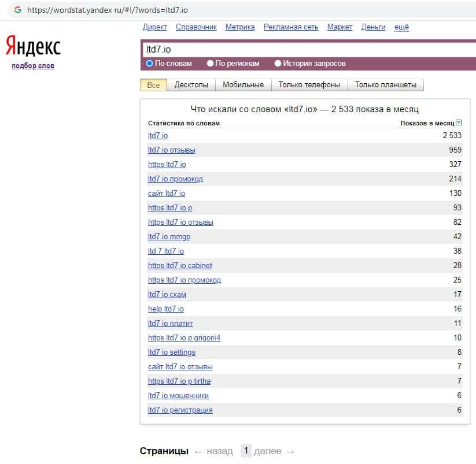Open the https ltd7 io p keyword link

pyautogui.click(x=170, y=208)
